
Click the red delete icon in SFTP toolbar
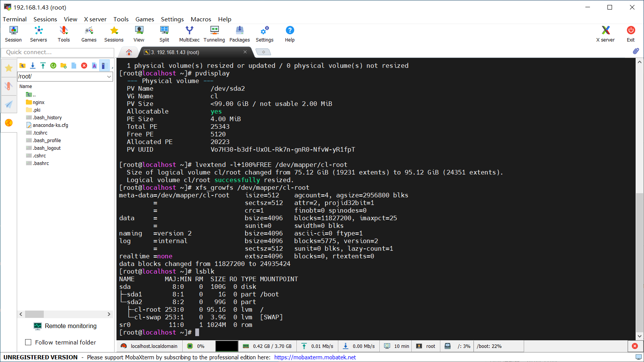84,66
